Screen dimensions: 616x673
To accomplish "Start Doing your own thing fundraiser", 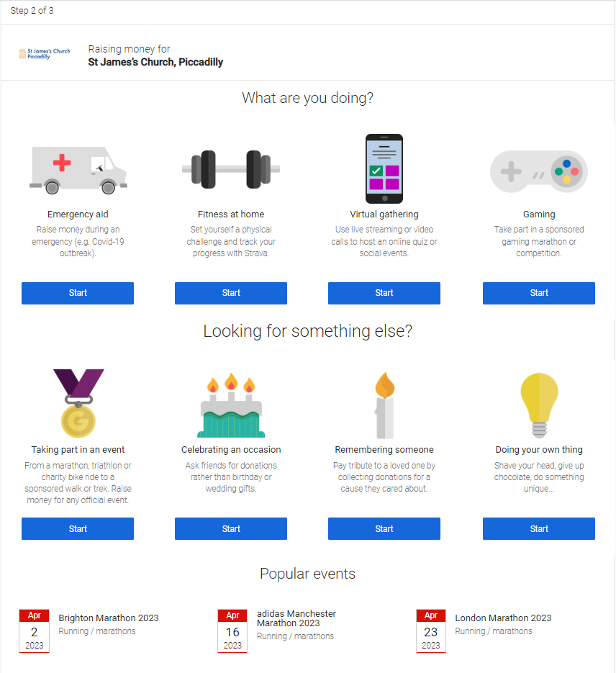I will tap(539, 529).
